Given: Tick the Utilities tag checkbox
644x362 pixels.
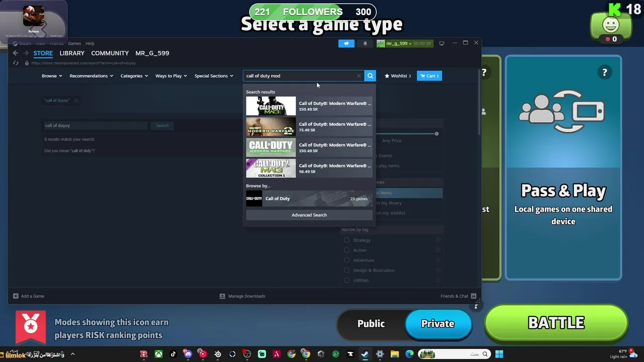Looking at the screenshot, I should click(347, 281).
